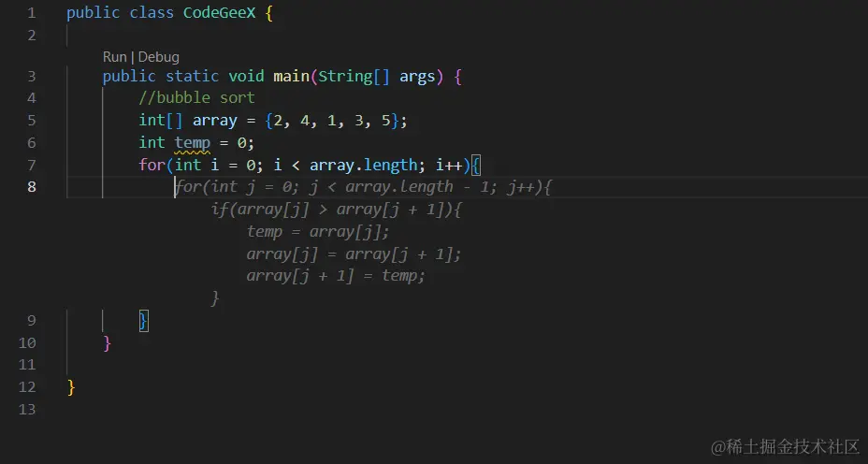Click the i++ increment expression
868x464 pixels.
pos(449,165)
